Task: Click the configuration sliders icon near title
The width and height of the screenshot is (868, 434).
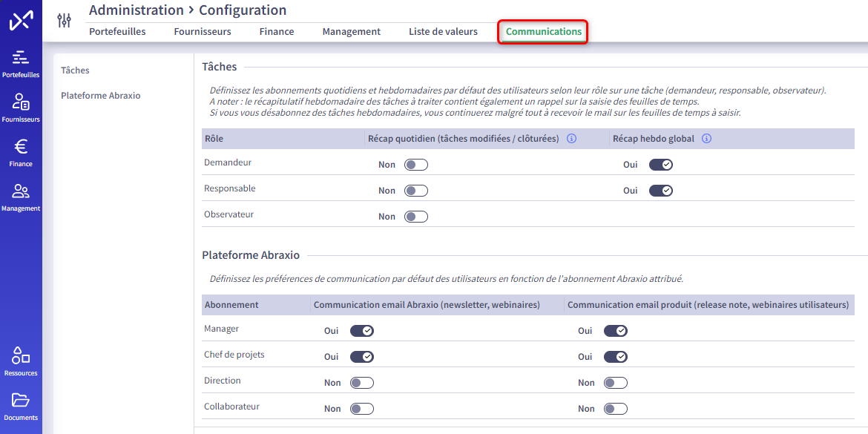Action: [65, 21]
